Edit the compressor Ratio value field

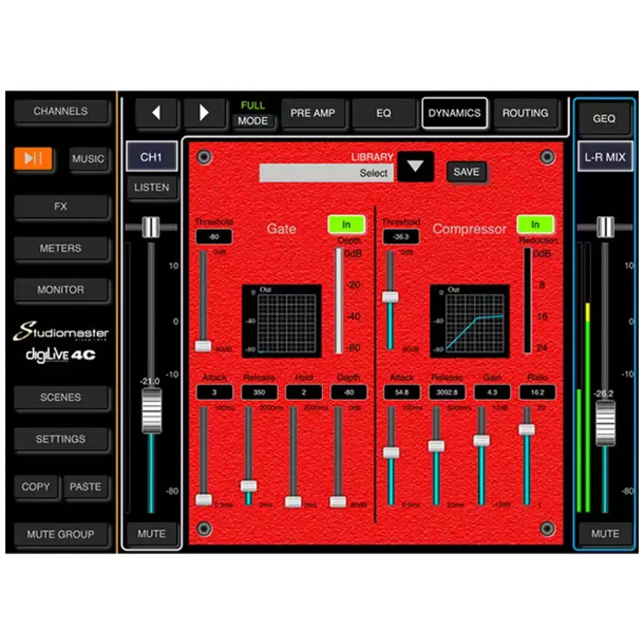tap(537, 392)
